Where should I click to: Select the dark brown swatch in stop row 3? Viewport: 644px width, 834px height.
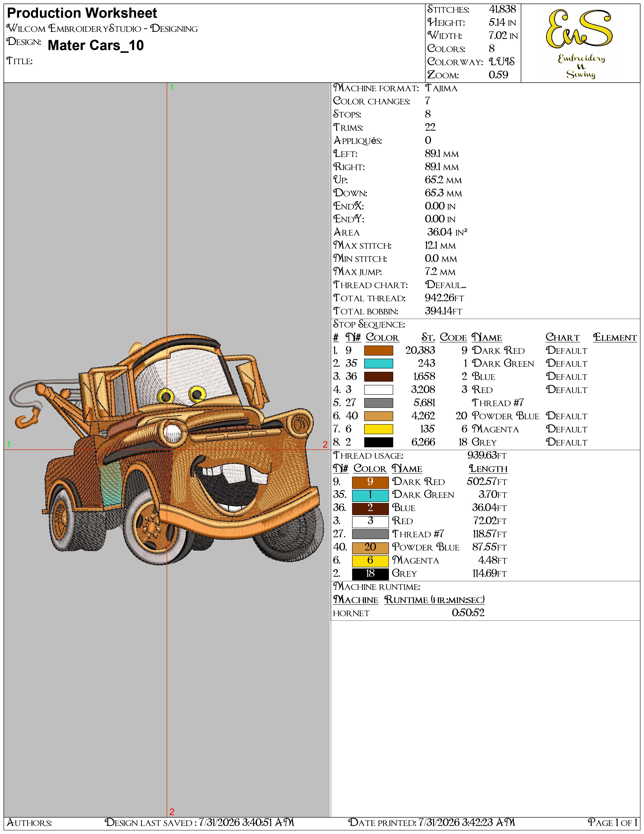378,377
